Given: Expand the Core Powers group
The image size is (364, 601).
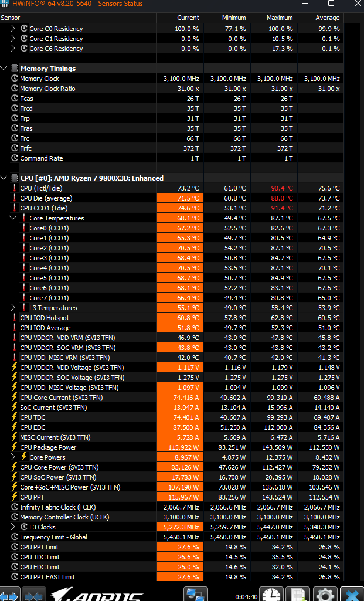Looking at the screenshot, I should (x=13, y=457).
